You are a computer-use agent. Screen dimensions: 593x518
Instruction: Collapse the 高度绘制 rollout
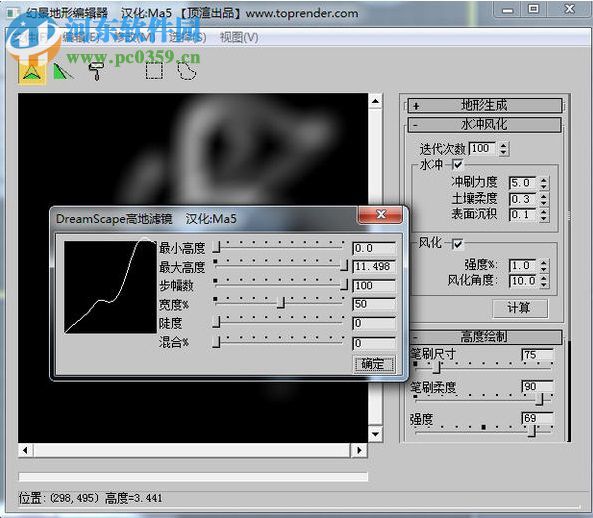point(486,337)
